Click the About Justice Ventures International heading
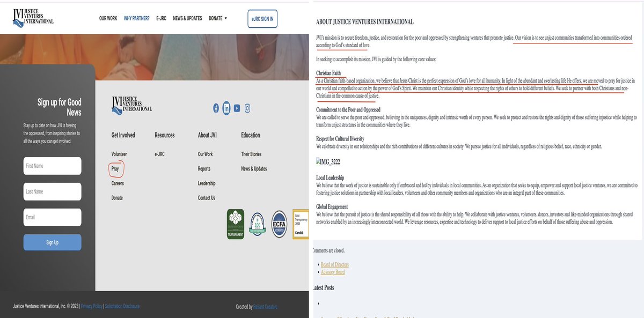 pos(365,22)
